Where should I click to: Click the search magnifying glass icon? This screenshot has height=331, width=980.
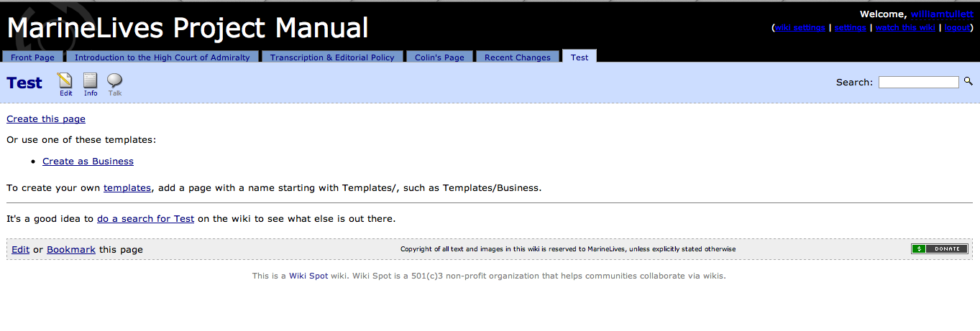968,82
